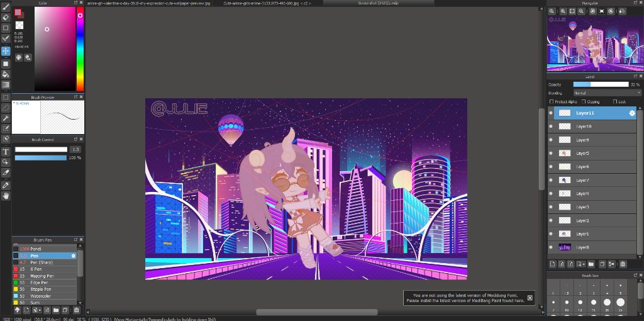Select the Eraser tool
This screenshot has height=321, width=644.
point(5,17)
